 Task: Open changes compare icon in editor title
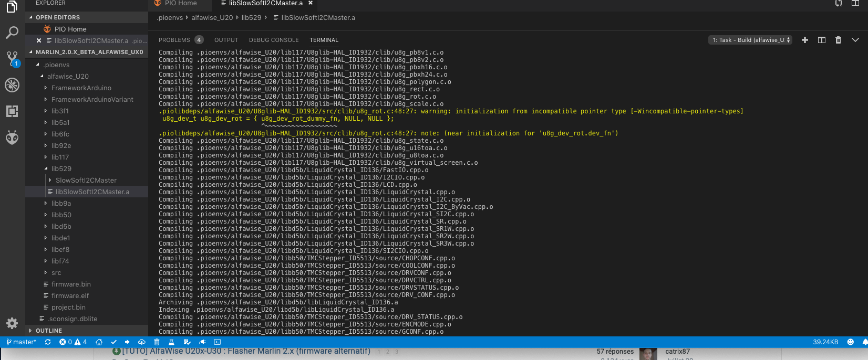[x=839, y=3]
